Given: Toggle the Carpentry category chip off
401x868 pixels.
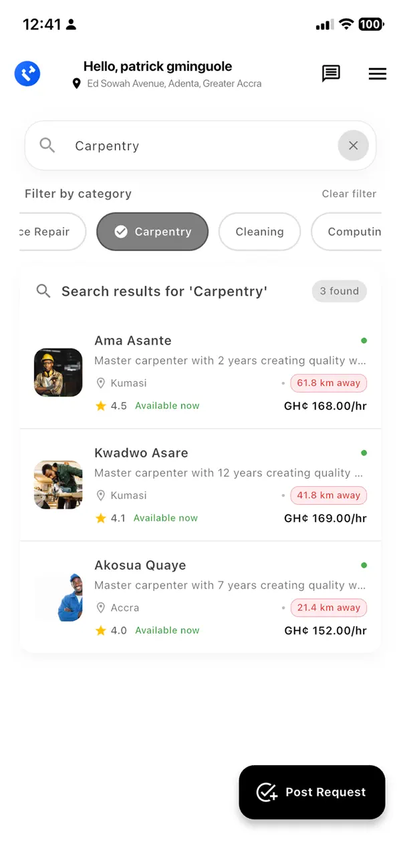Looking at the screenshot, I should click(152, 232).
